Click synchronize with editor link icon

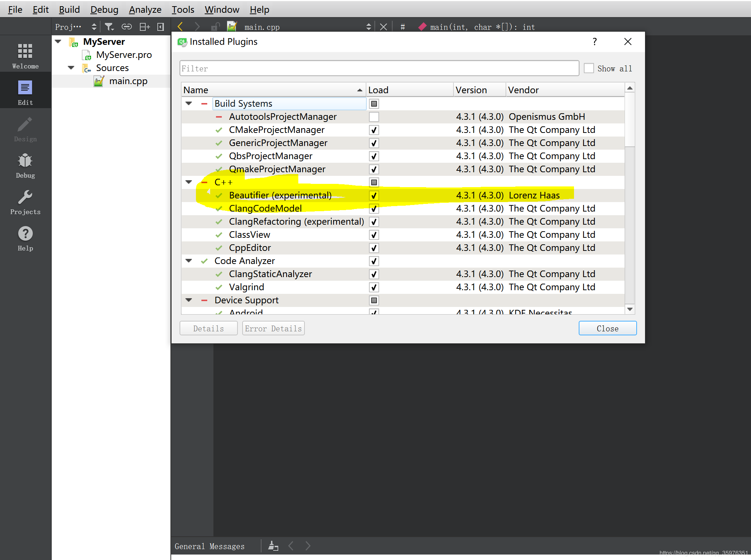[126, 27]
